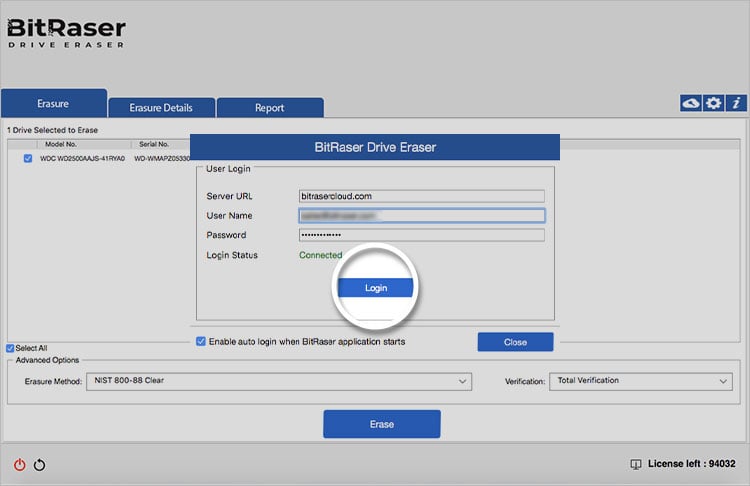Click the Password field

pos(421,235)
